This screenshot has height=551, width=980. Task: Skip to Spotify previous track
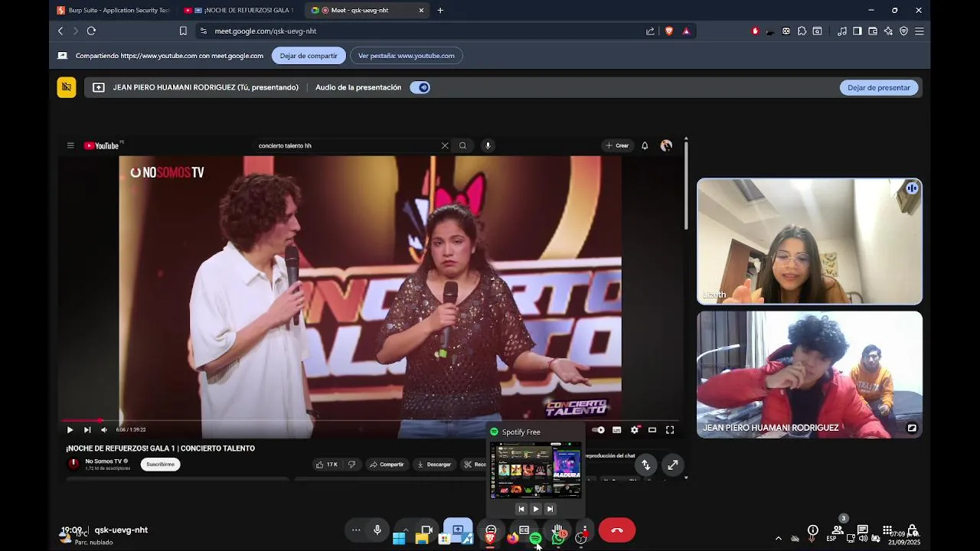(521, 509)
